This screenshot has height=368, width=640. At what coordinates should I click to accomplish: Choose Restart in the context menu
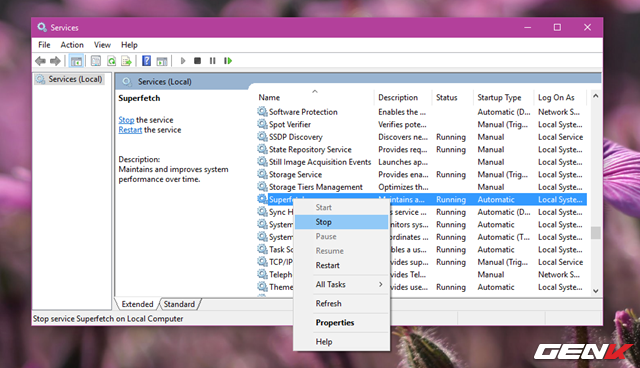pos(341,265)
